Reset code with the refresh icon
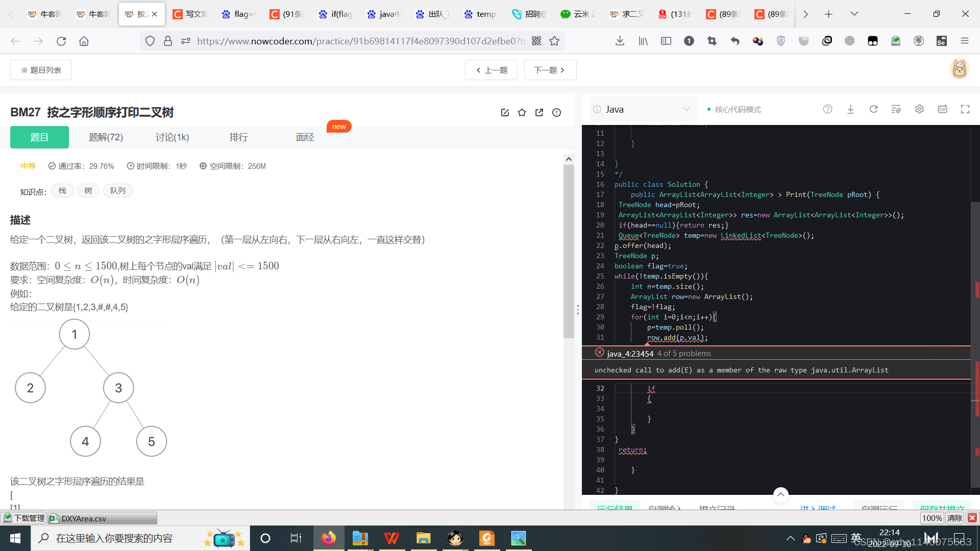This screenshot has width=980, height=551. (873, 109)
